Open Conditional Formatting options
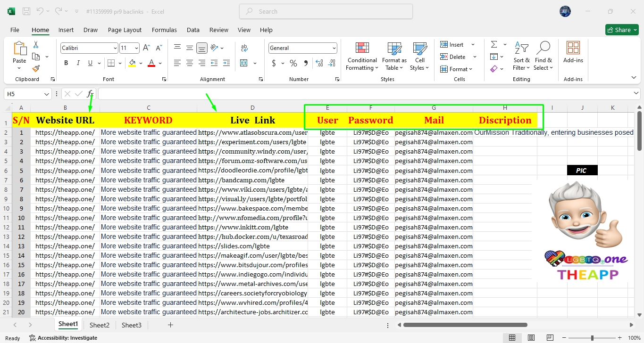 361,56
